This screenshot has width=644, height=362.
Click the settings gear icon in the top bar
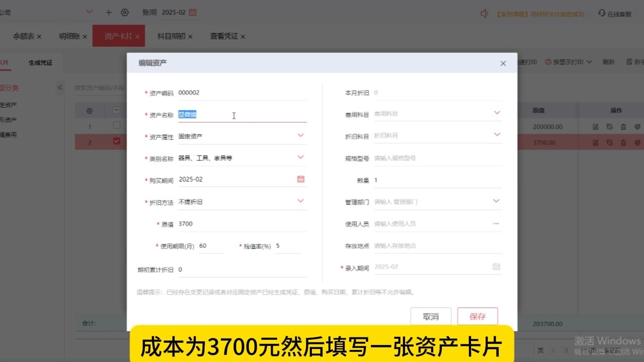(x=125, y=12)
